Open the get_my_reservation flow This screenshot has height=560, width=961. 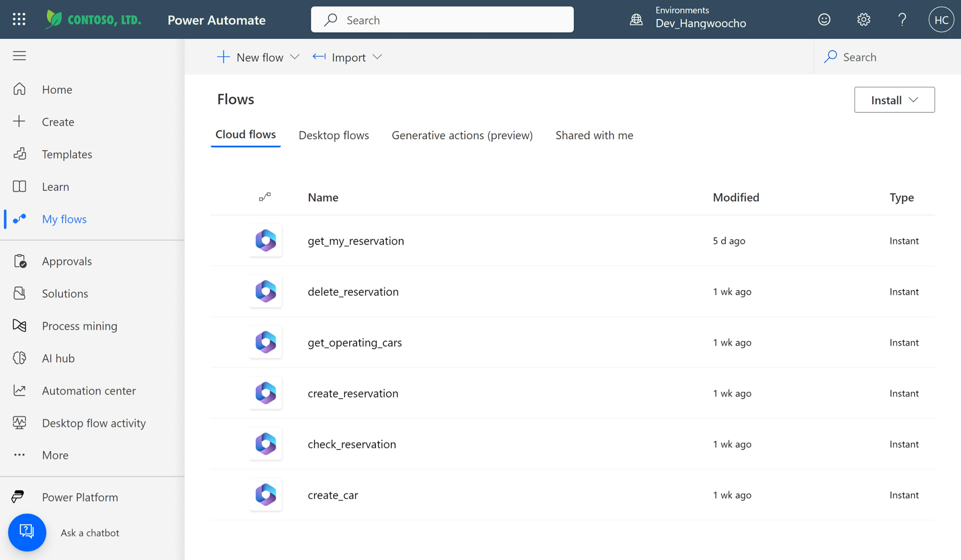356,240
